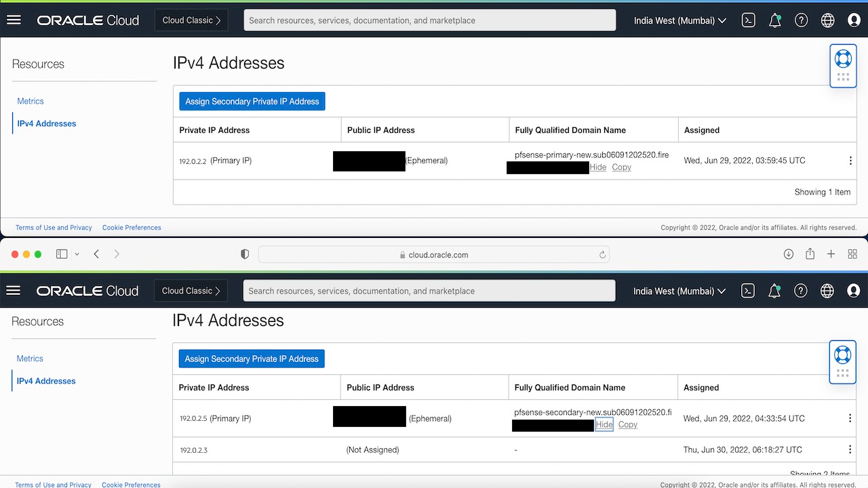
Task: Copy the secondary instance FQDN
Action: coord(627,424)
